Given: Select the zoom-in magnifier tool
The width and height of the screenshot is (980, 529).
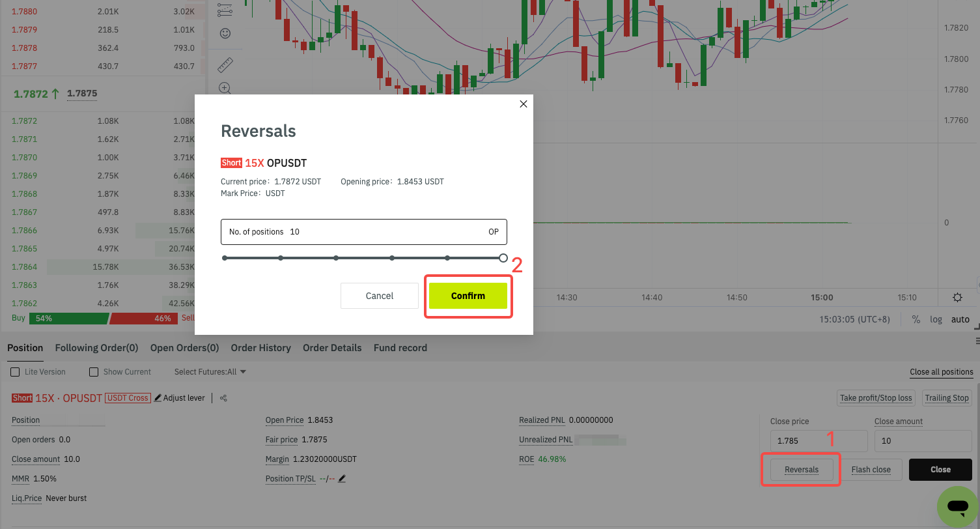Looking at the screenshot, I should point(225,88).
